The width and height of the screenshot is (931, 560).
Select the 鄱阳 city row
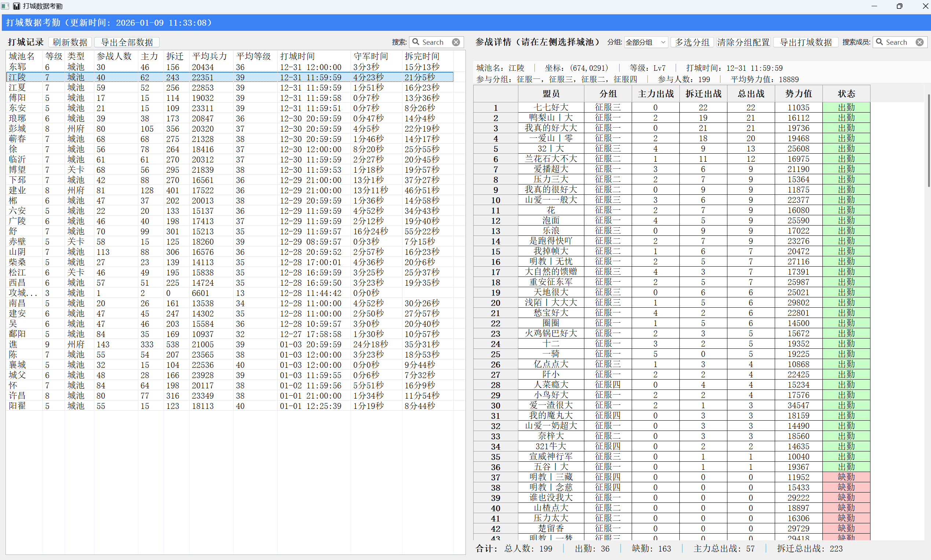pyautogui.click(x=230, y=334)
